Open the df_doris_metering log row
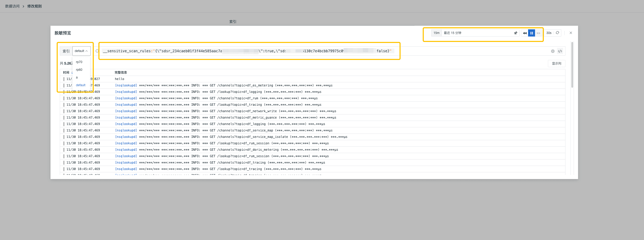The image size is (644, 240). point(312,150)
